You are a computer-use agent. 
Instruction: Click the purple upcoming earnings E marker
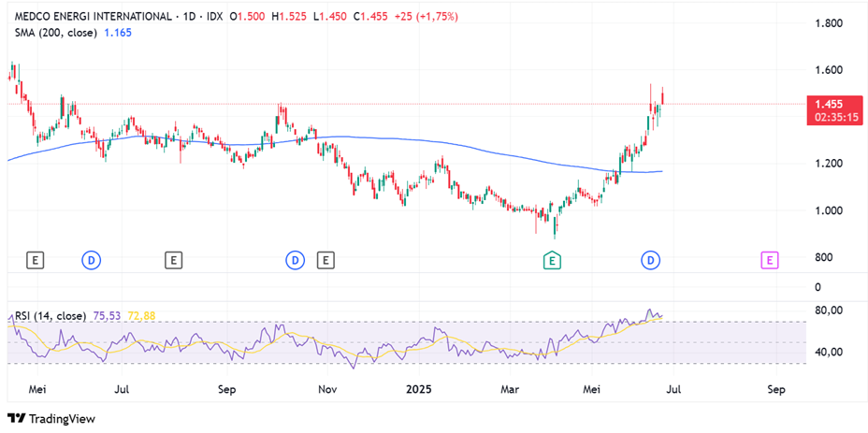[x=770, y=260]
